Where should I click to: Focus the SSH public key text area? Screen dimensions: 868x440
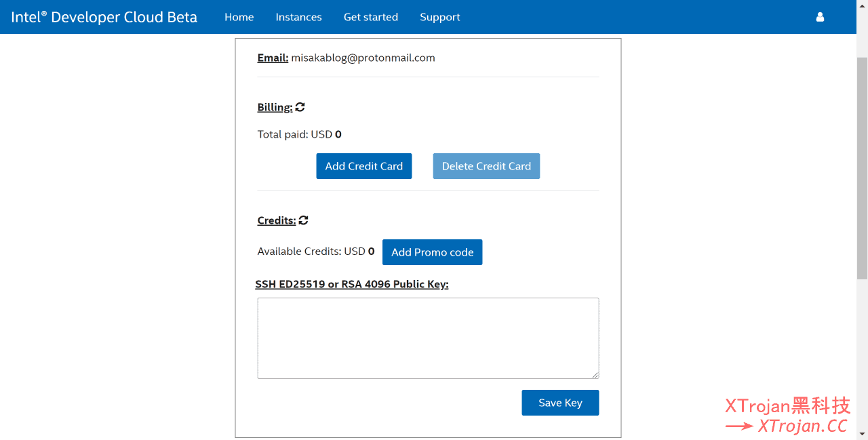pos(429,338)
